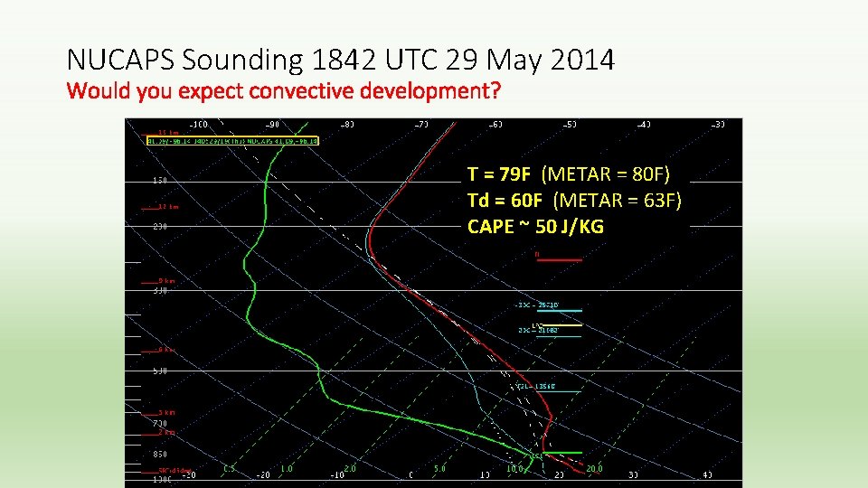Click the -70 label on the top axis
Screen dimensions: 868x488
click(421, 125)
